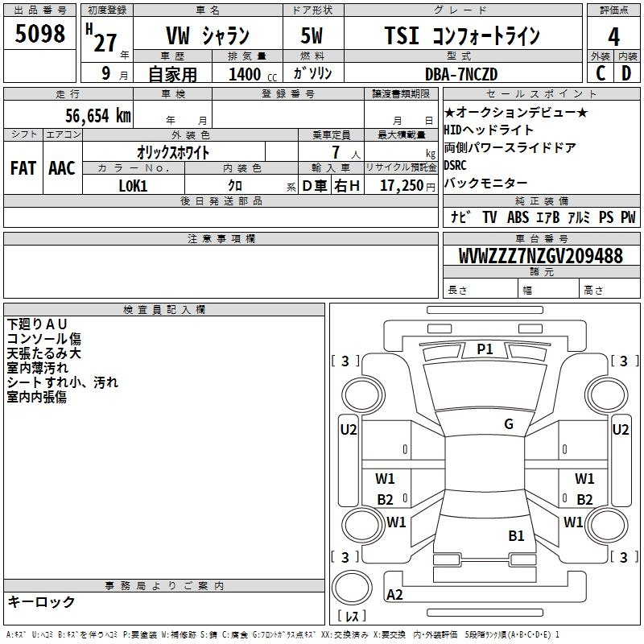The width and height of the screenshot is (644, 644).
Task: Click the interior grade D cell
Action: [626, 73]
